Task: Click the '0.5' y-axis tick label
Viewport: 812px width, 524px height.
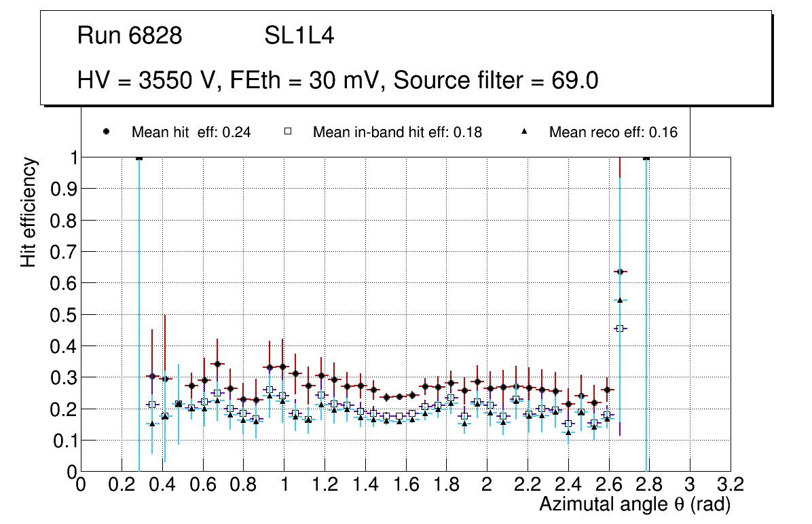Action: (60, 314)
